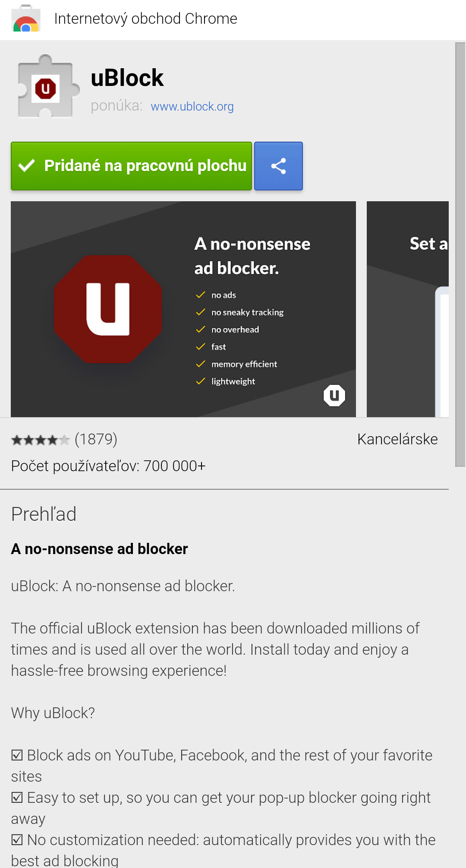
Task: Click the checkbox mark before 'Easy to set up'
Action: [x=17, y=798]
